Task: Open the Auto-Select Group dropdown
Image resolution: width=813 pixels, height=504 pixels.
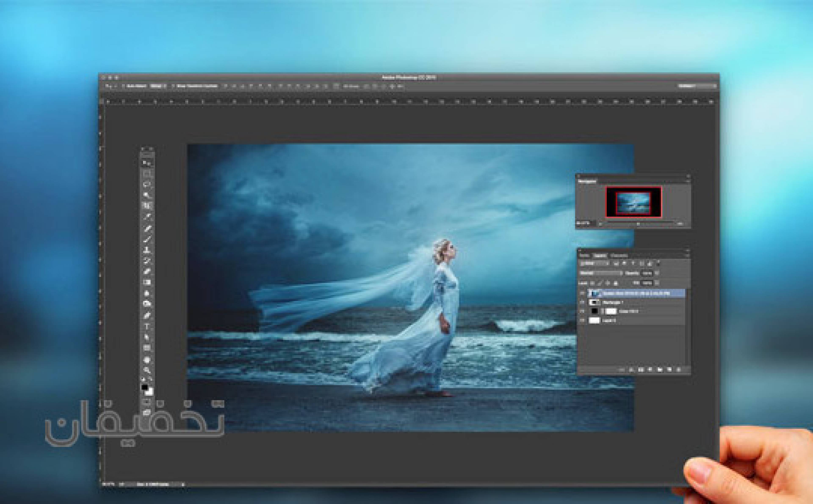Action: (x=158, y=86)
